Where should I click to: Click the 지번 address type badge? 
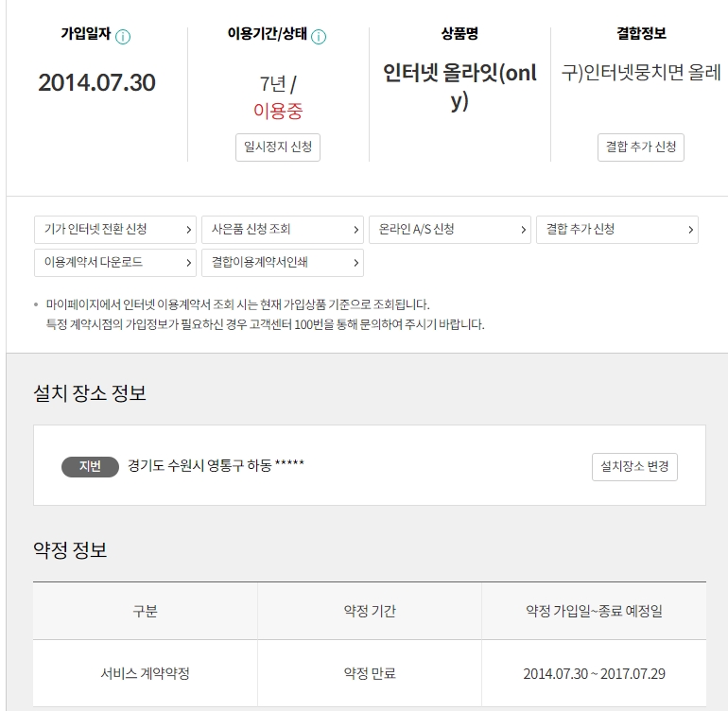pyautogui.click(x=90, y=466)
